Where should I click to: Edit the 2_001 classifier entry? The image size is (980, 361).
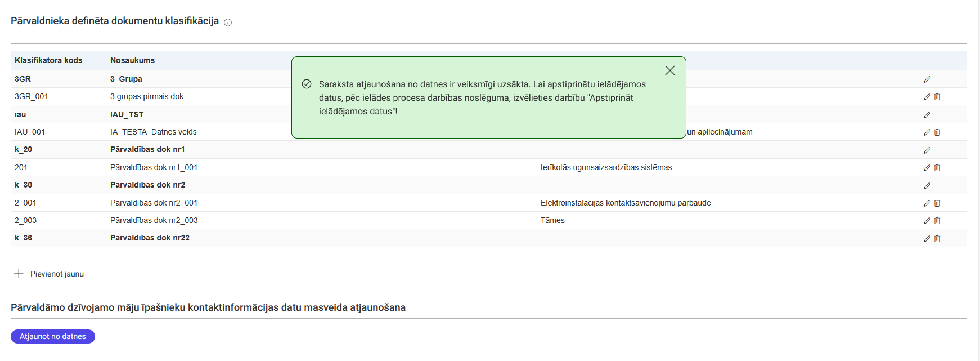tap(927, 203)
